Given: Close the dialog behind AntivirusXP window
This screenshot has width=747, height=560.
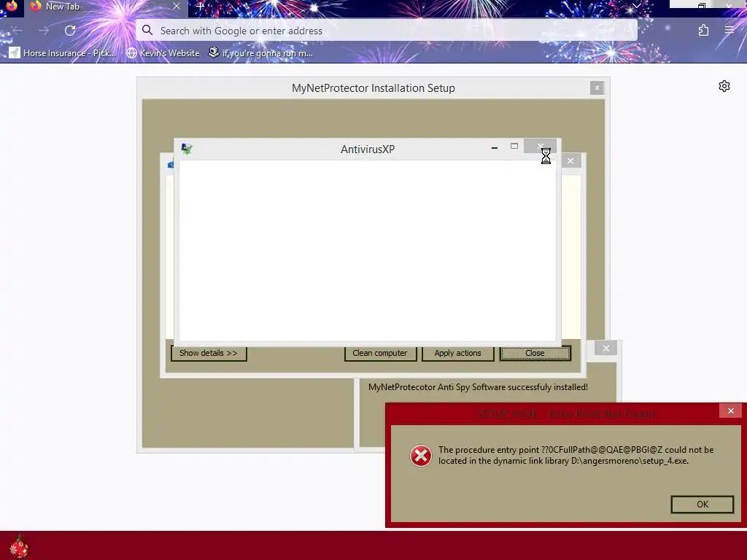Looking at the screenshot, I should coord(570,160).
